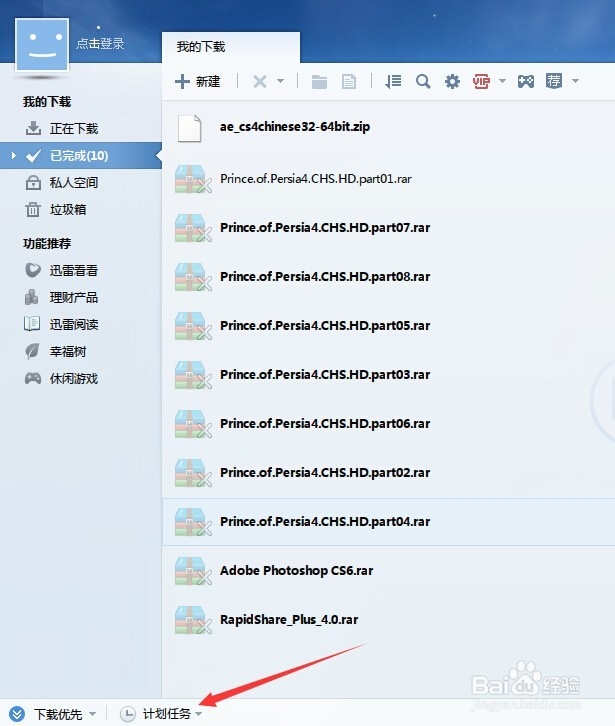The image size is (615, 726).
Task: Click the 理财产品 coins icon
Action: click(x=31, y=297)
